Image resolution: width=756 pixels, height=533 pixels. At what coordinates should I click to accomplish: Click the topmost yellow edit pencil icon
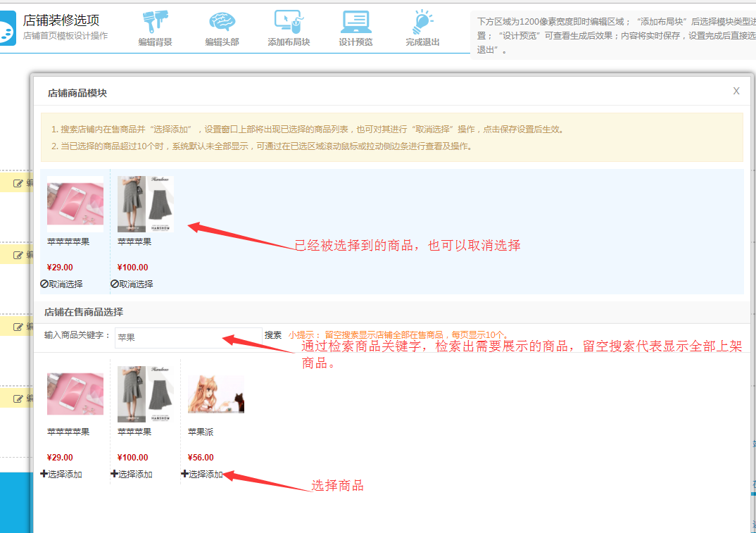point(18,183)
